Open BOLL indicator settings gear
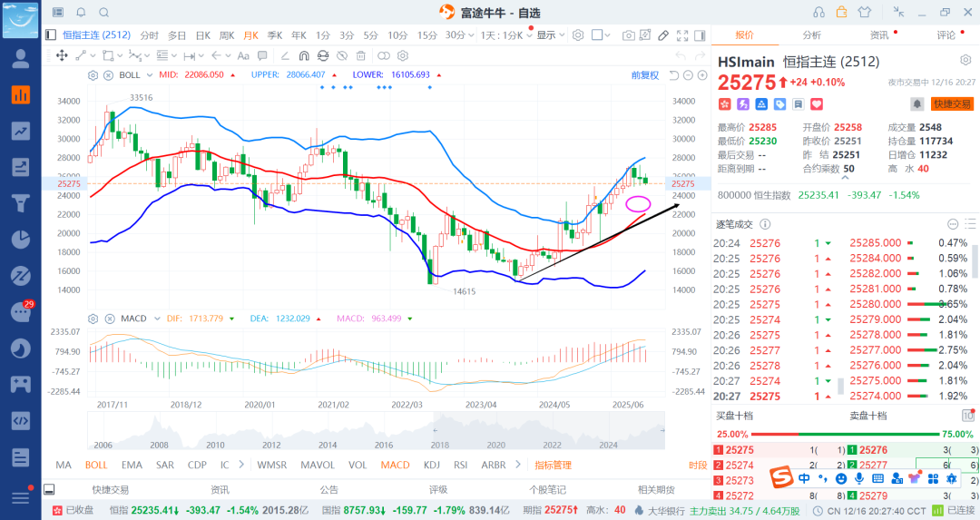 click(93, 75)
